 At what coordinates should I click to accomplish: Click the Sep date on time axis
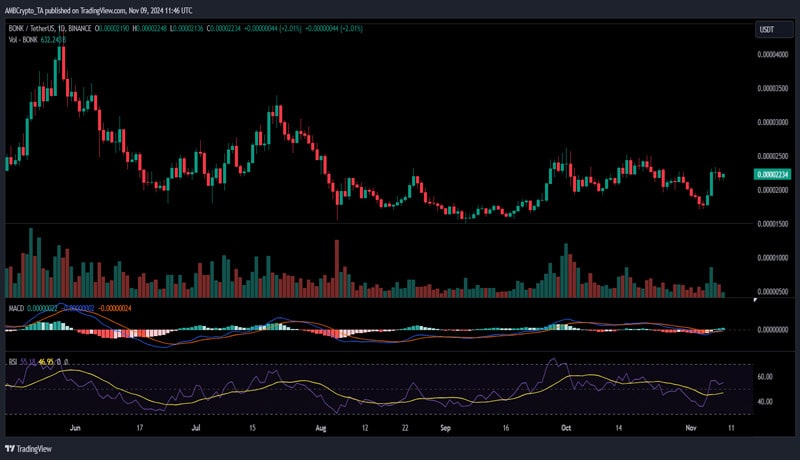click(447, 426)
